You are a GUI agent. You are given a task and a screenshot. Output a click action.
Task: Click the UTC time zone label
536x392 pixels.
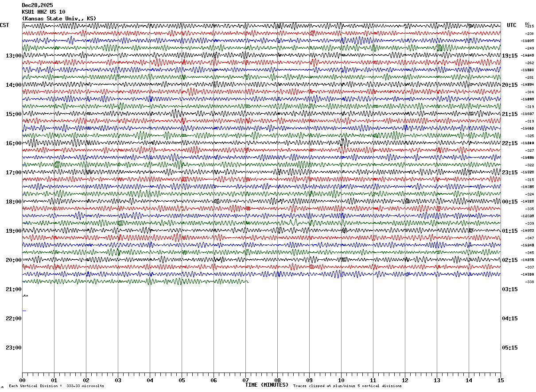512,25
